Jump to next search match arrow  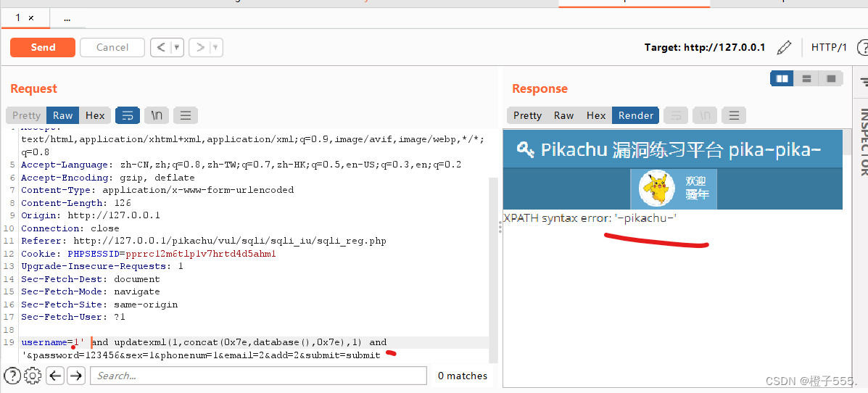[76, 376]
